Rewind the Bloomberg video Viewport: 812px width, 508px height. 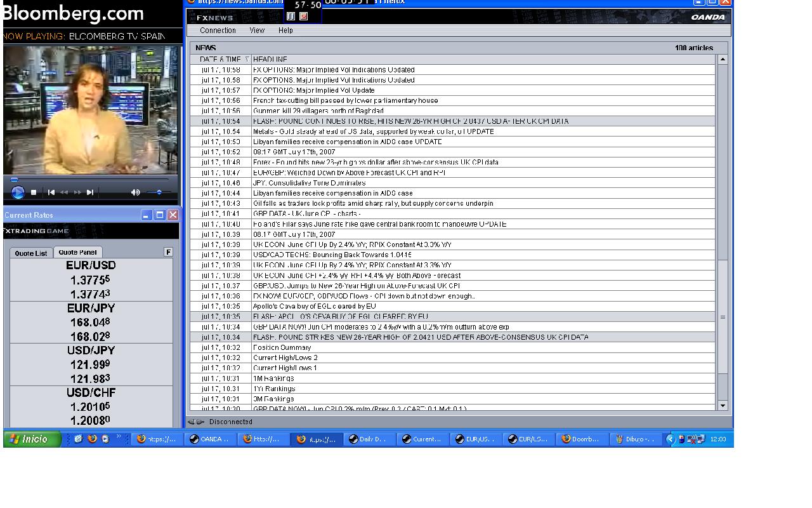click(x=64, y=192)
